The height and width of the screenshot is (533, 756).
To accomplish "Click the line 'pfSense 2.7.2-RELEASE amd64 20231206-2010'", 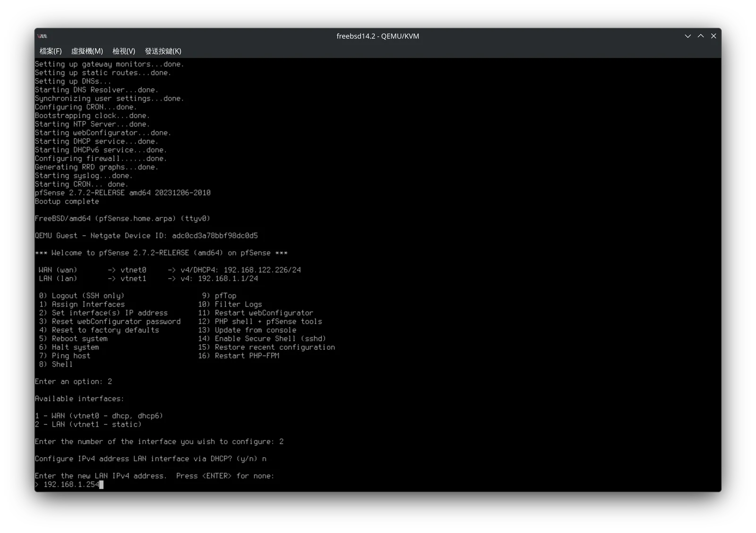I will [123, 193].
